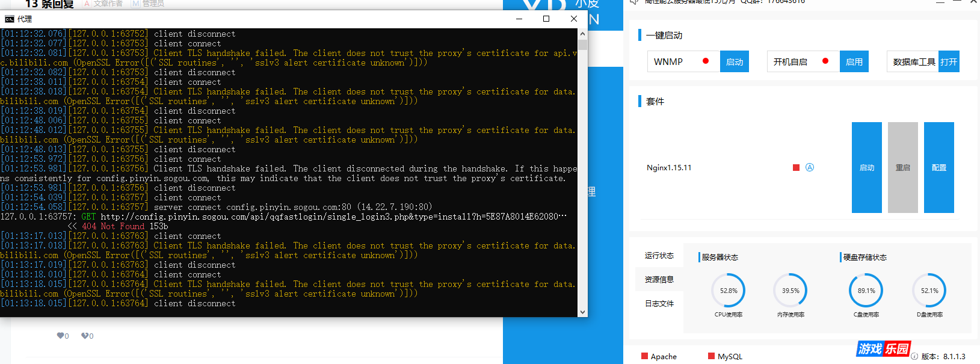980x364 pixels.
Task: Enable 开机自启 auto-start with 启用 button
Action: tap(854, 61)
